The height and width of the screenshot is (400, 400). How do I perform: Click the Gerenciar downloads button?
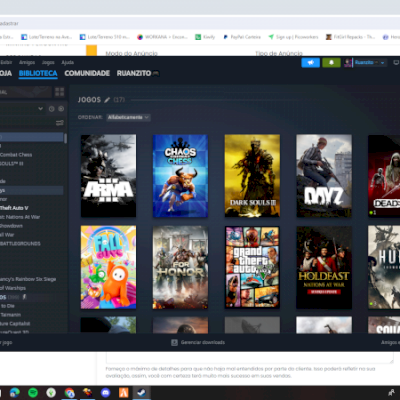[x=203, y=342]
